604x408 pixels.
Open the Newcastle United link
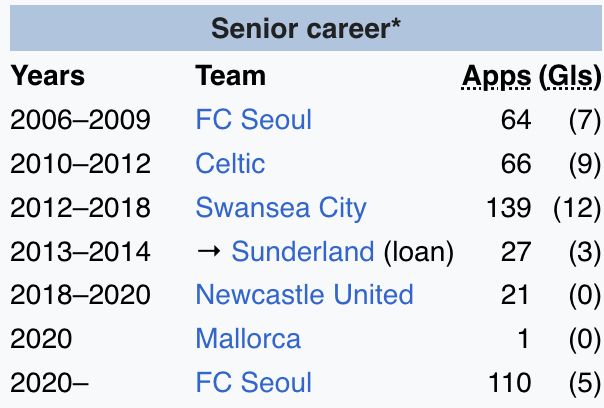304,295
